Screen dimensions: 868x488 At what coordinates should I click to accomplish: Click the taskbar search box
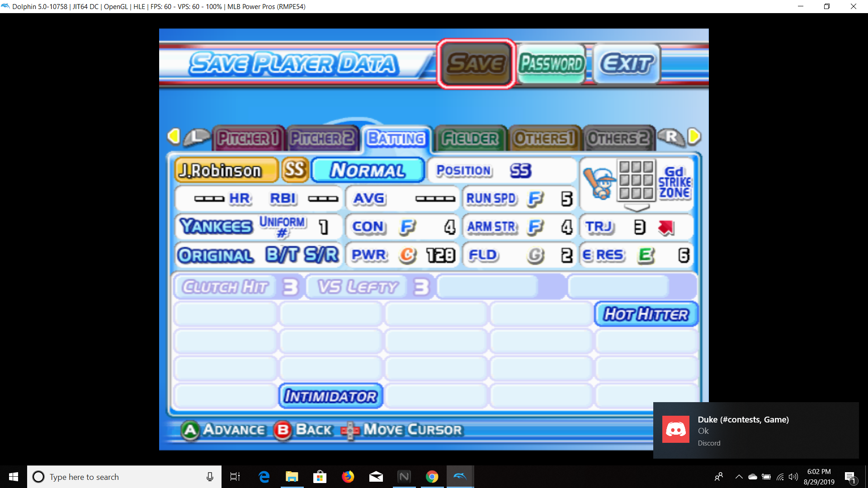(124, 477)
